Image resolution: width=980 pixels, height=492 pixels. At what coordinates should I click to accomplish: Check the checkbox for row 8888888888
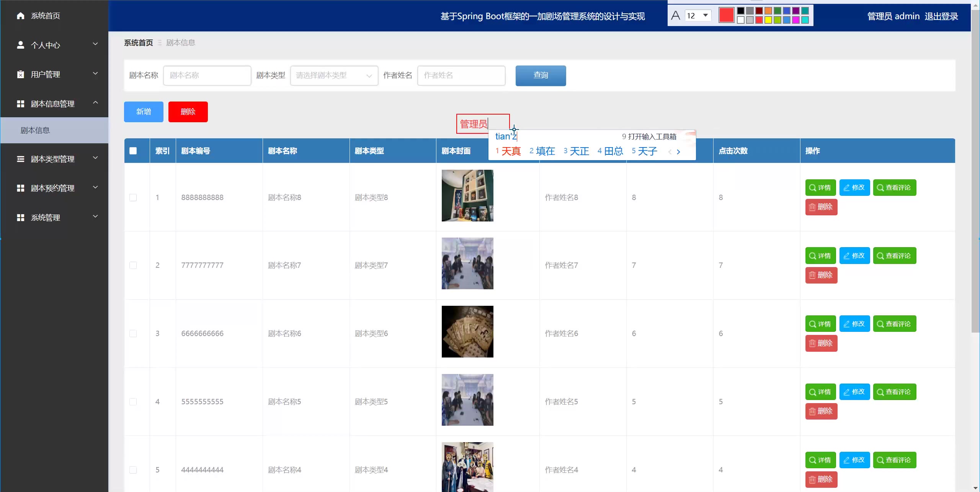point(133,197)
